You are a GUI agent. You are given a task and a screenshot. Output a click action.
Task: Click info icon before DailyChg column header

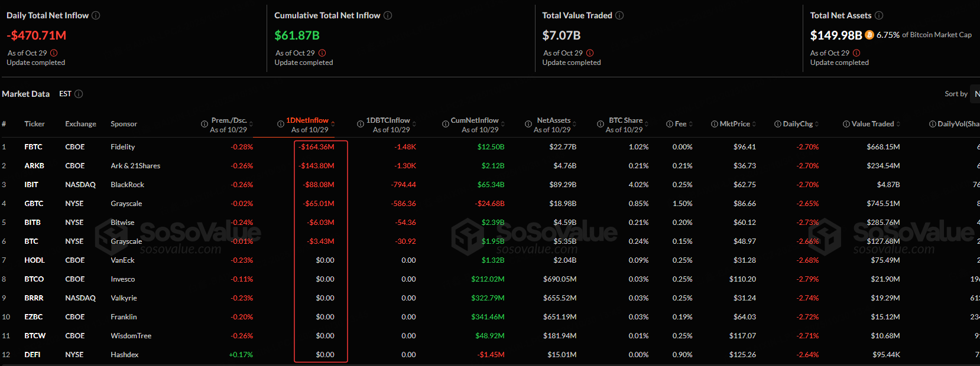pos(778,124)
